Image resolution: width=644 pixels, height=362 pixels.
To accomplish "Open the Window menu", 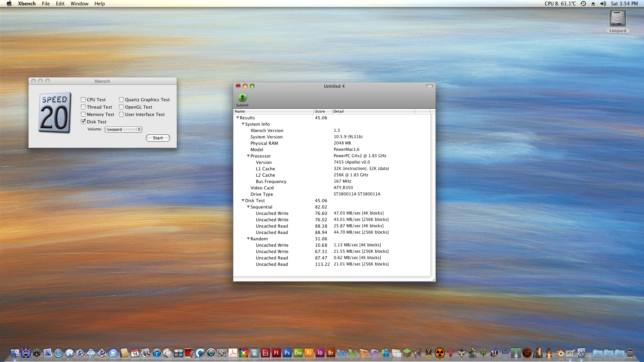I will click(x=79, y=4).
